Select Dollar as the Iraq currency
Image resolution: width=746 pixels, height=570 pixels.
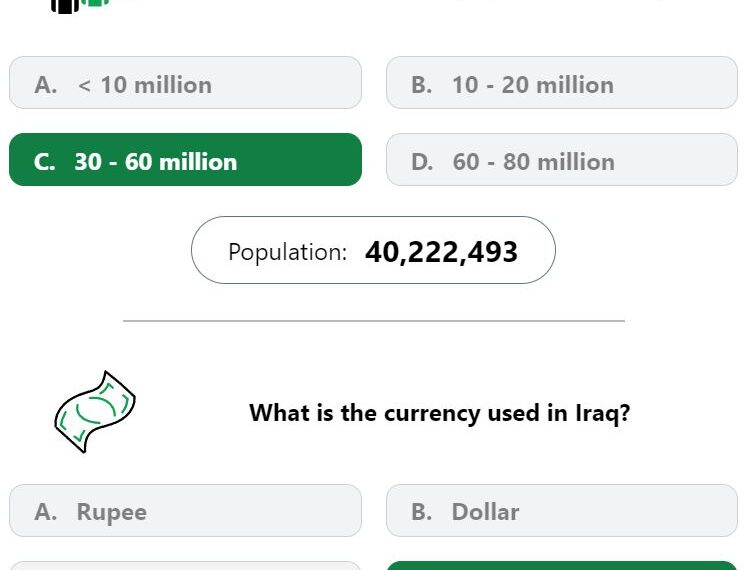coord(562,511)
